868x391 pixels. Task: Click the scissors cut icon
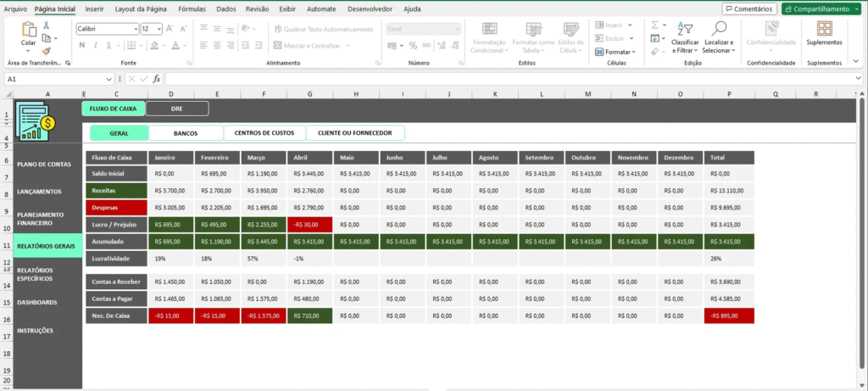47,26
